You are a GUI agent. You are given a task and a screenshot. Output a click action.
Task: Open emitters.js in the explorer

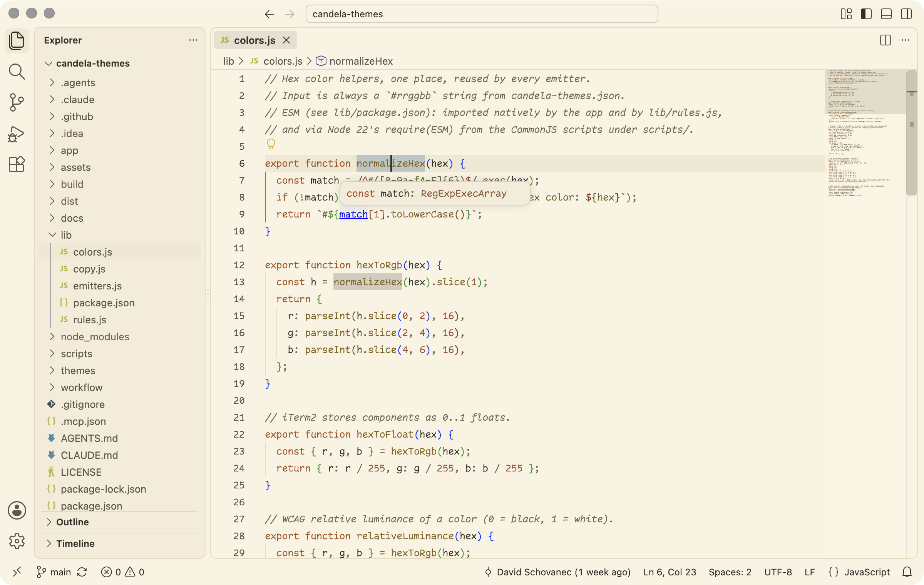point(119,286)
